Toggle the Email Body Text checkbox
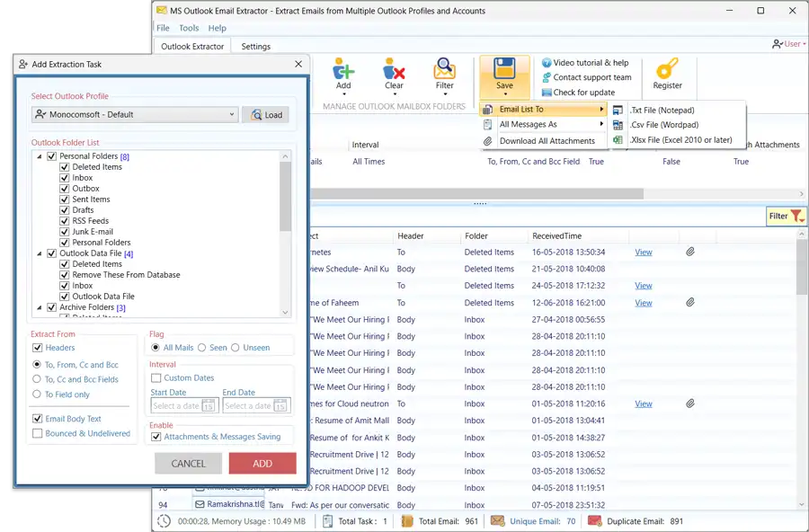809x532 pixels. click(x=37, y=419)
